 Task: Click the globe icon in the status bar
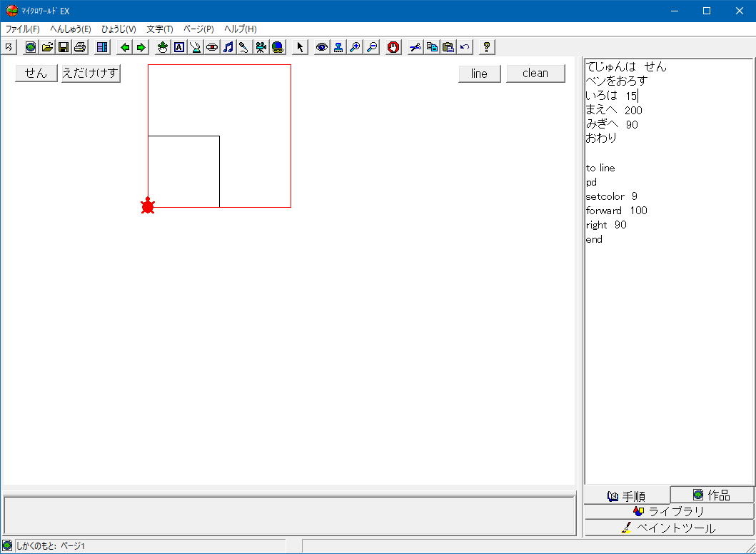7,546
